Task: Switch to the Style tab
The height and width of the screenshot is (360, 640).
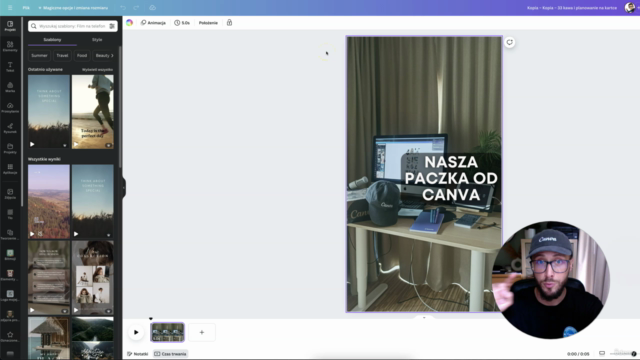Action: [97, 40]
